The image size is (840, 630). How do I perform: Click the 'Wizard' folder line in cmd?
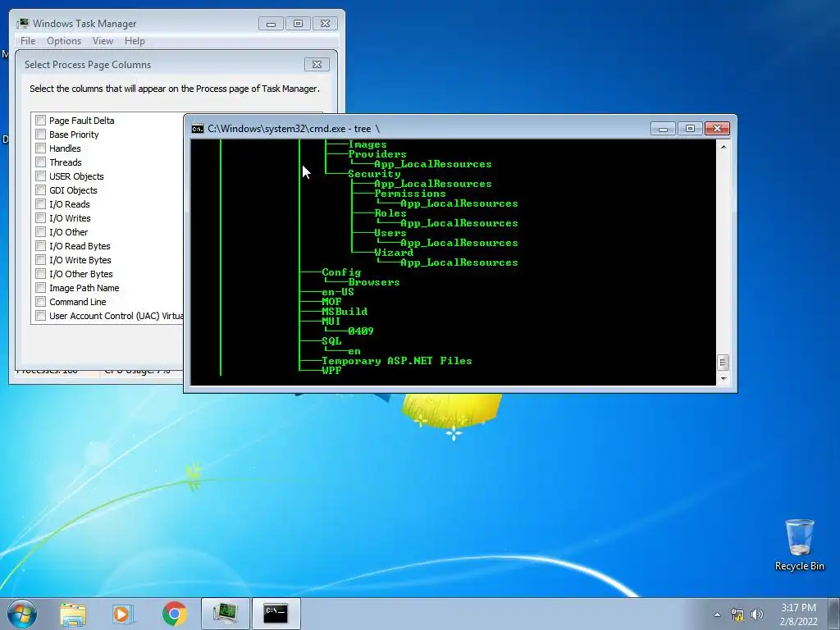pos(394,253)
